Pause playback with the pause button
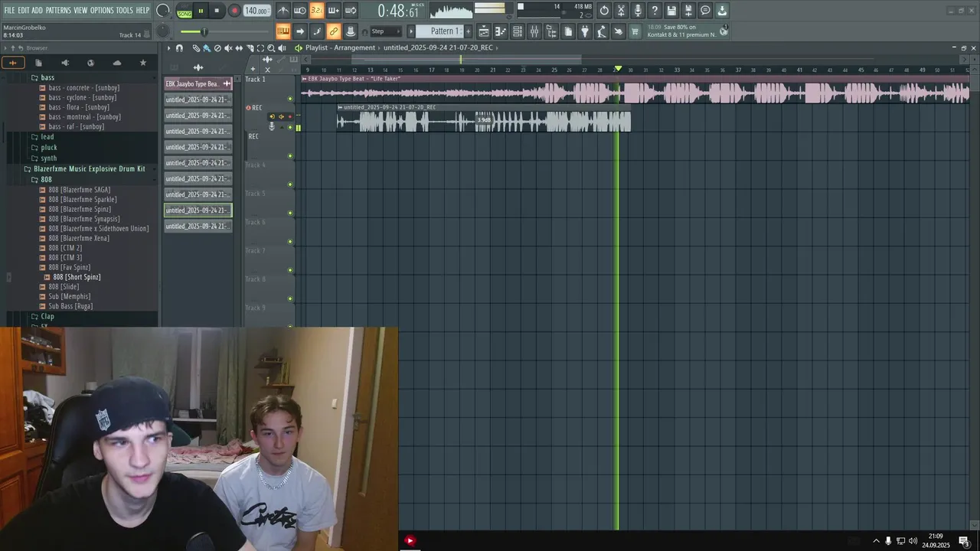The height and width of the screenshot is (551, 980). tap(201, 11)
